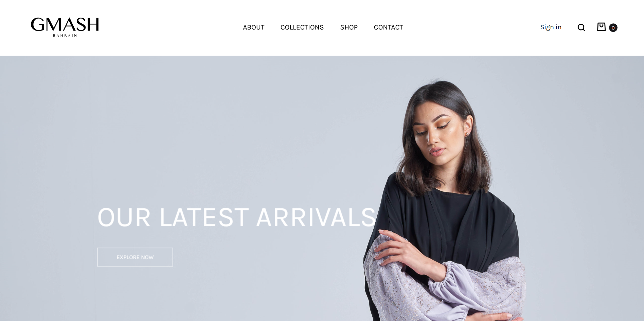The image size is (644, 321).
Task: Click the OUR LATEST ARRIVALS headline
Action: 237,217
